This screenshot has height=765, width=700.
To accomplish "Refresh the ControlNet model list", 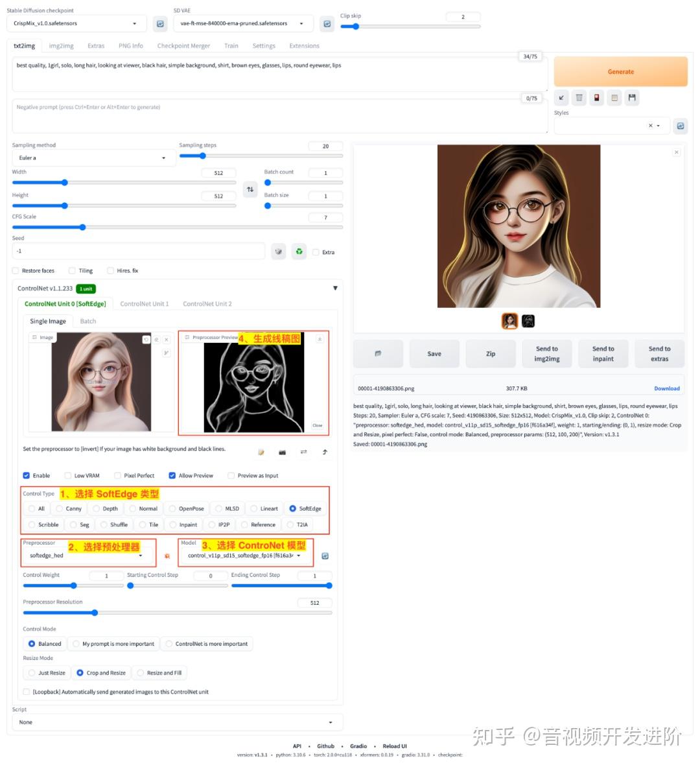I will tap(324, 556).
